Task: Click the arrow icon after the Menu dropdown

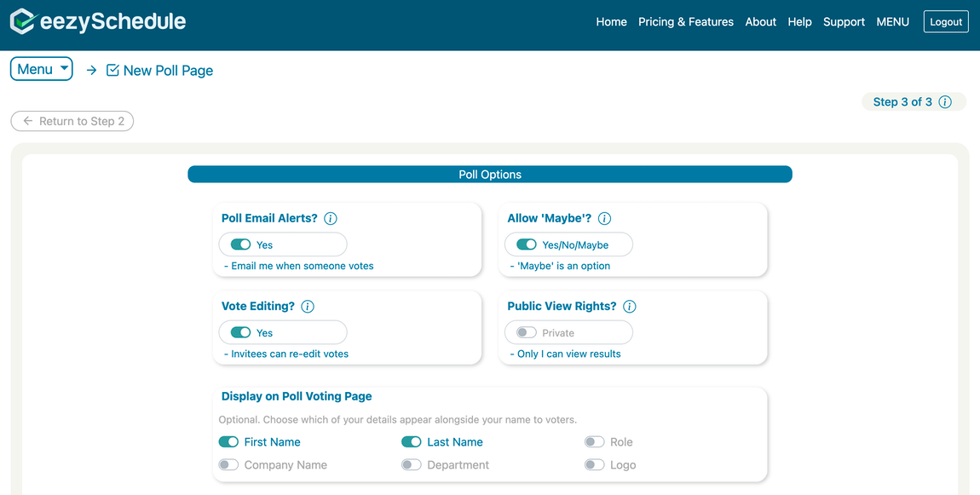Action: 91,70
